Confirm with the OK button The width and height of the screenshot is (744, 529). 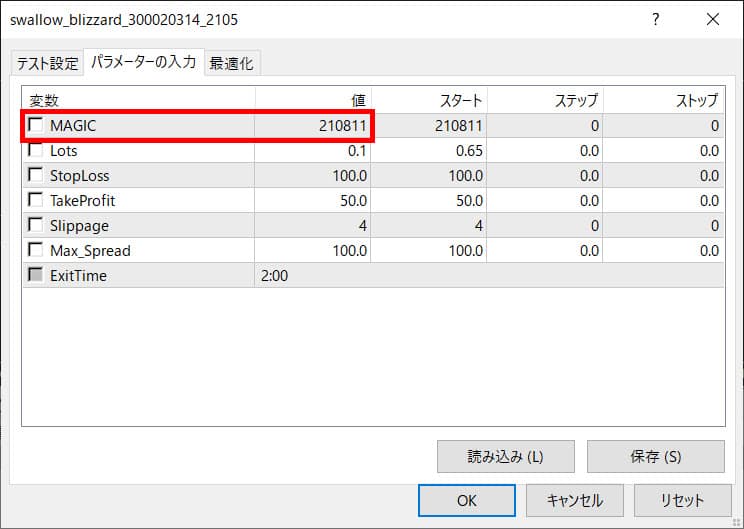pos(466,500)
